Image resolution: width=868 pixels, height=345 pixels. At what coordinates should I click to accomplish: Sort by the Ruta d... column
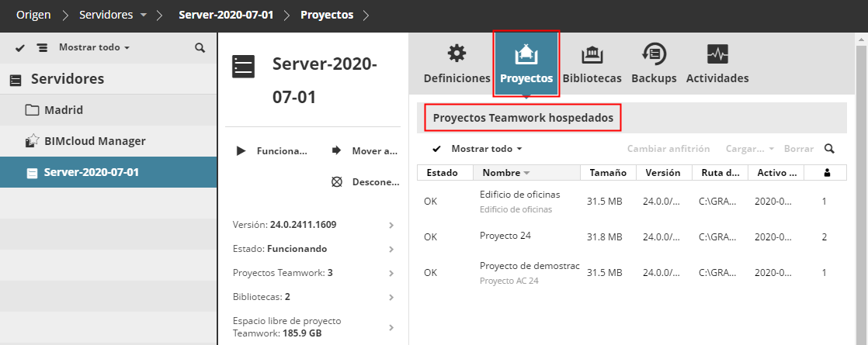tap(720, 172)
